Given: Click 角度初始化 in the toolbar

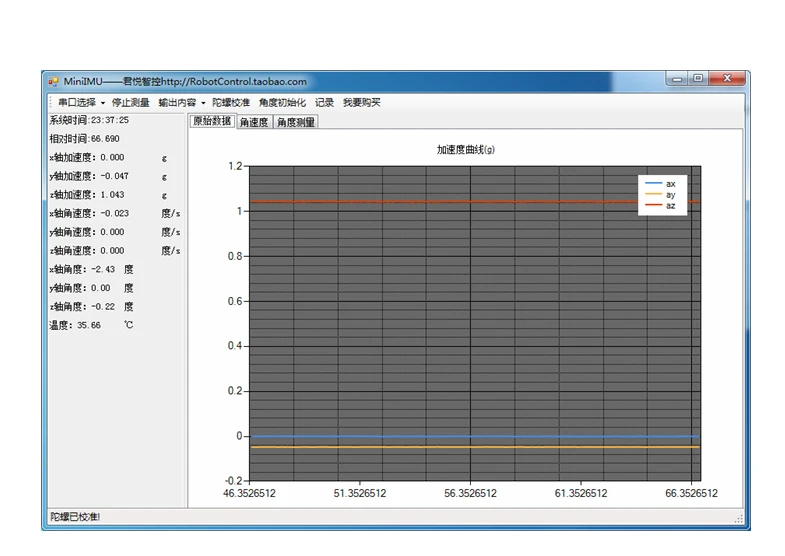Looking at the screenshot, I should tap(282, 102).
